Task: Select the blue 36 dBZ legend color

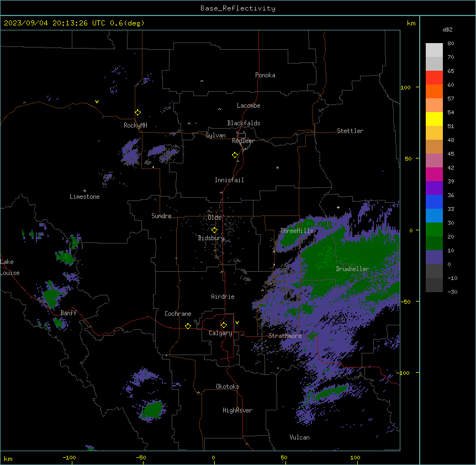Action: pos(434,202)
